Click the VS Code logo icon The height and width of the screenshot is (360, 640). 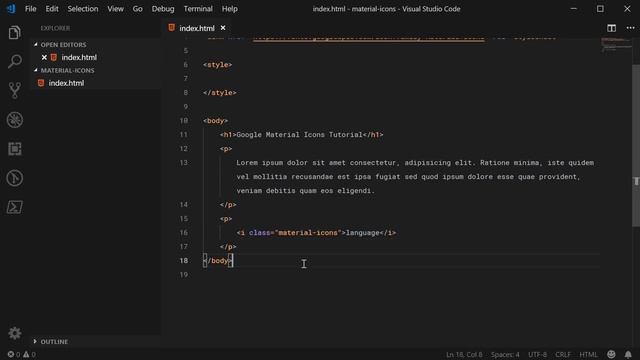coord(11,9)
